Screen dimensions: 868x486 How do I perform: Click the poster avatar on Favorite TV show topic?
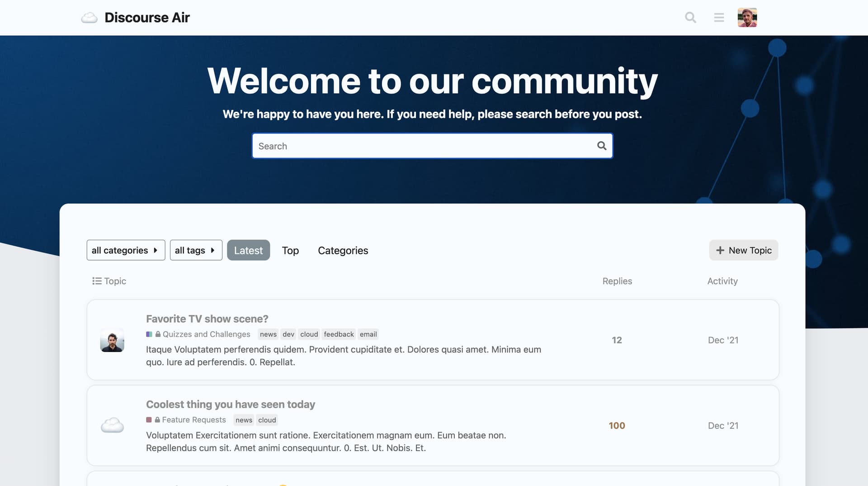(x=112, y=340)
